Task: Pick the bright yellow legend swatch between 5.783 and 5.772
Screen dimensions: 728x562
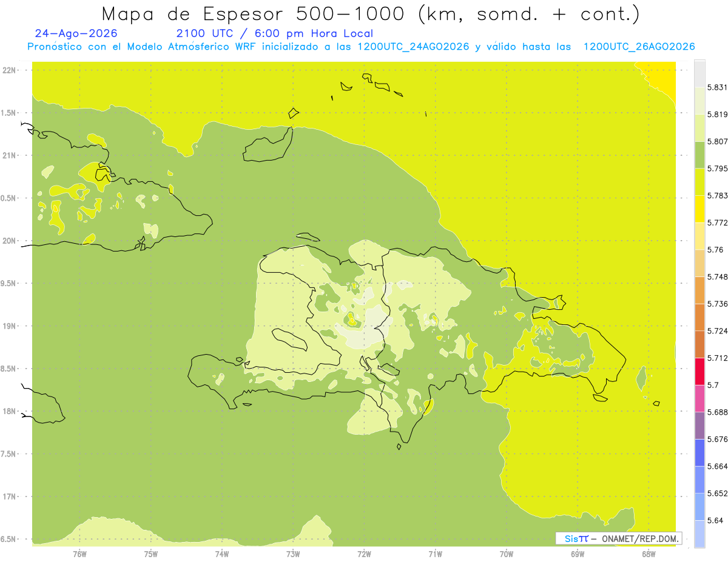Action: click(699, 209)
